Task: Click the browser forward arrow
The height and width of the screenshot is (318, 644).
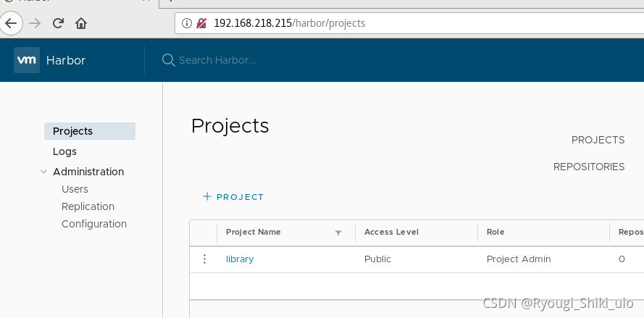Action: (x=35, y=23)
